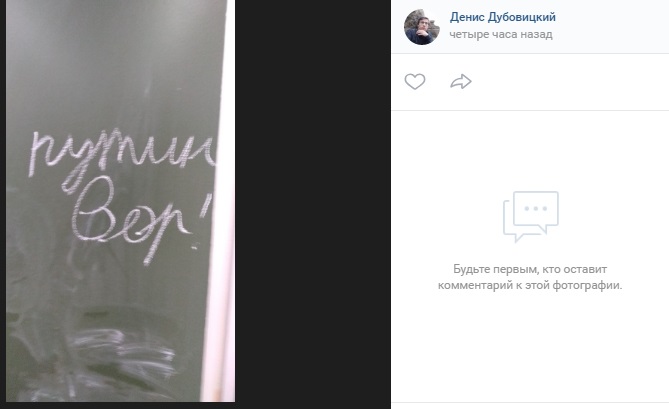Image resolution: width=669 pixels, height=409 pixels.
Task: Click the empty comments speech bubble icon
Action: point(530,216)
